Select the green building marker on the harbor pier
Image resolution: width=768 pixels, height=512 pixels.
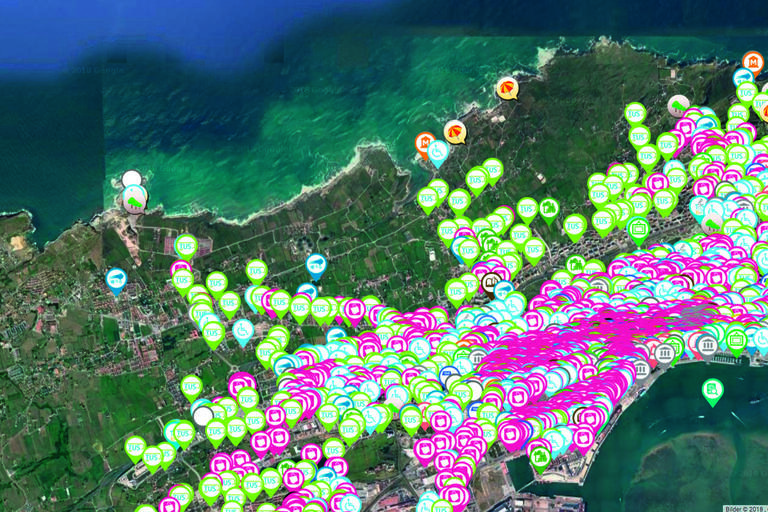point(541,457)
